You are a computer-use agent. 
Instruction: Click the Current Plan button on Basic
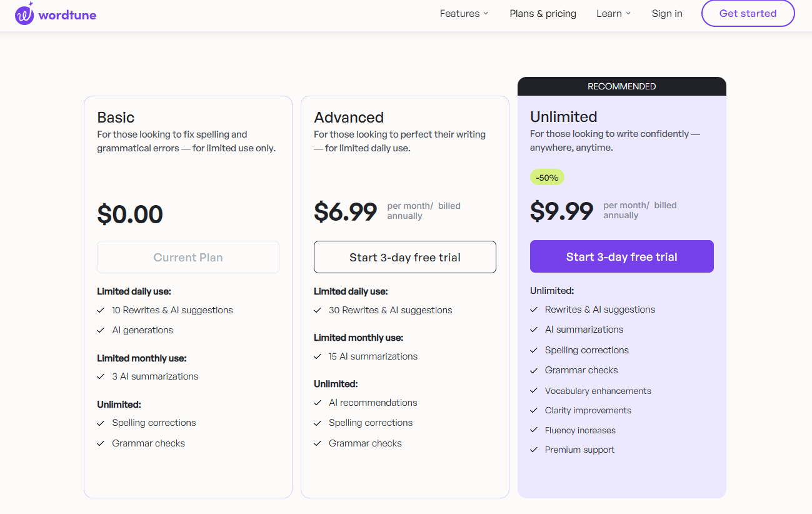coord(188,257)
